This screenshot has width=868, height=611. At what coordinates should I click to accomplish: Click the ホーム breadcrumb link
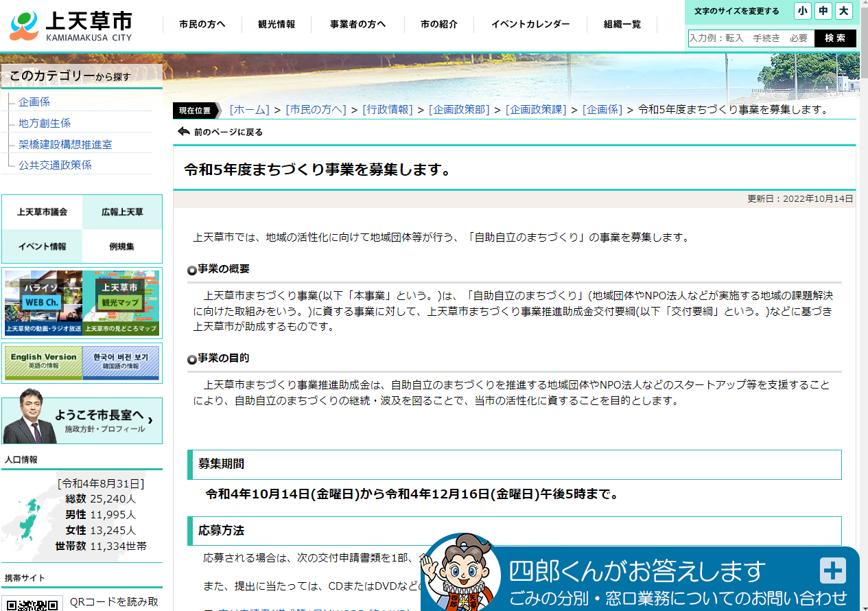(x=250, y=110)
